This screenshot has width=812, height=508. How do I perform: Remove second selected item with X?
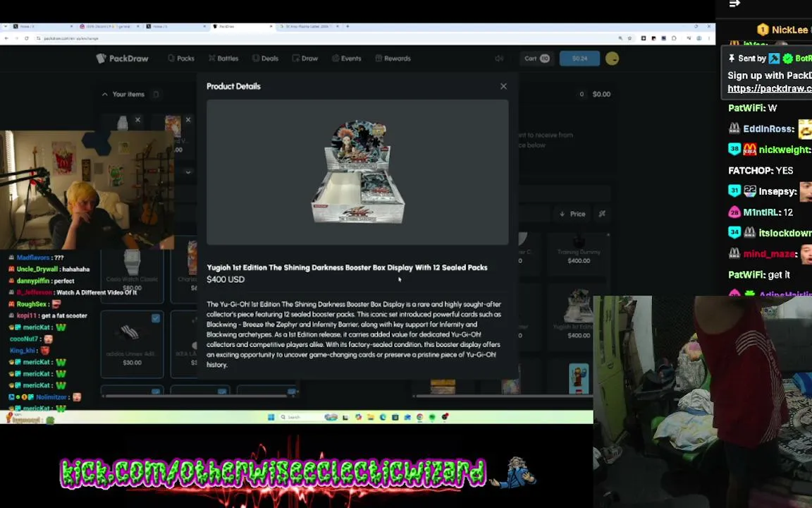[188, 120]
